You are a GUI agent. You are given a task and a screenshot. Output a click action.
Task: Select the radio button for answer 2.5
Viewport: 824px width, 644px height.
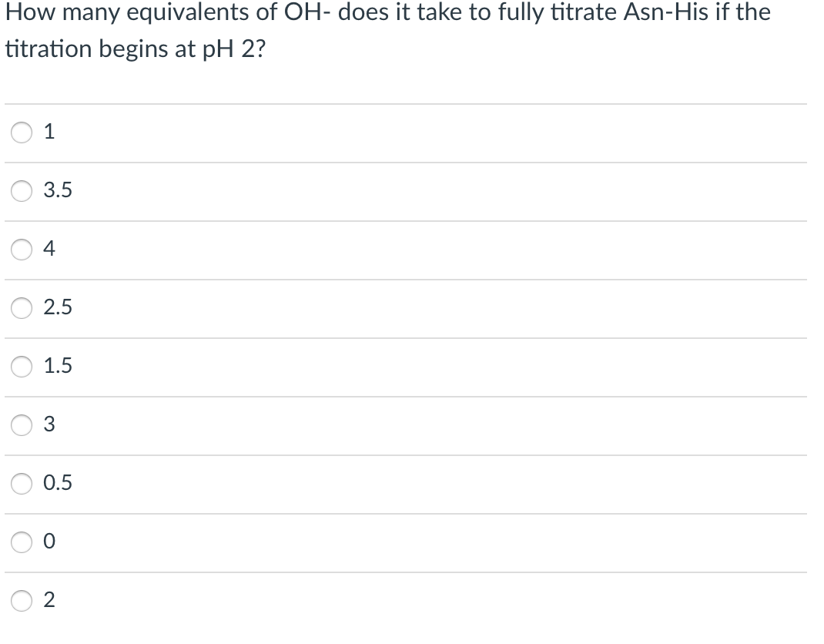point(21,307)
